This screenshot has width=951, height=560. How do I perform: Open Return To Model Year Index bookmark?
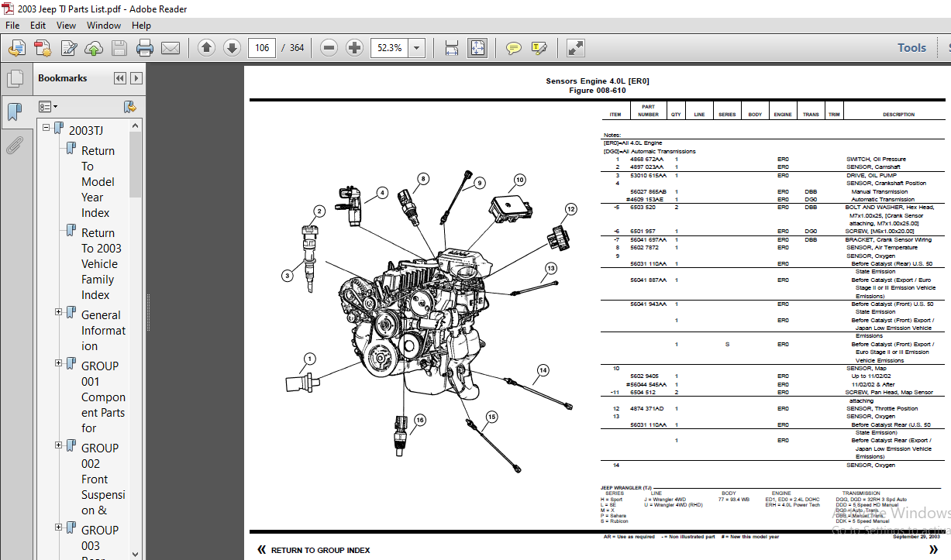click(x=98, y=181)
